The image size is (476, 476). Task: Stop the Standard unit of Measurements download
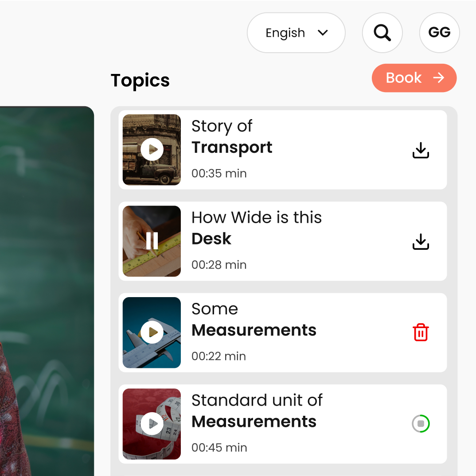coord(421,424)
